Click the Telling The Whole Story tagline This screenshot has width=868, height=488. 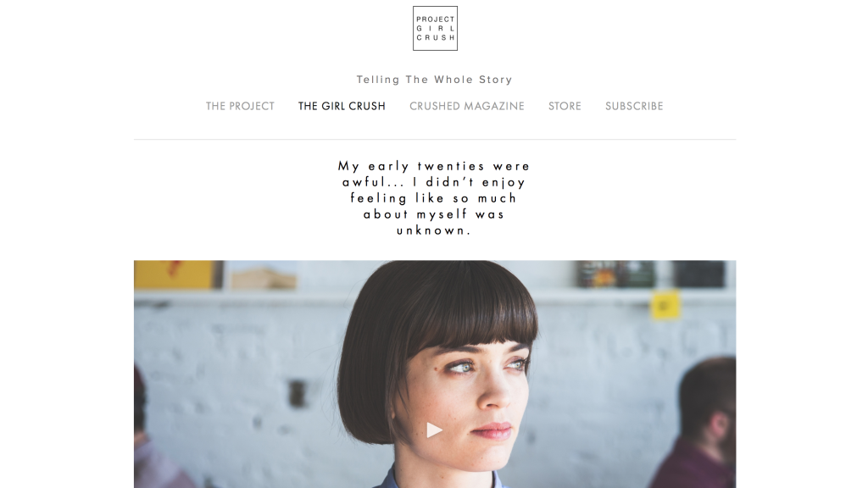click(435, 80)
